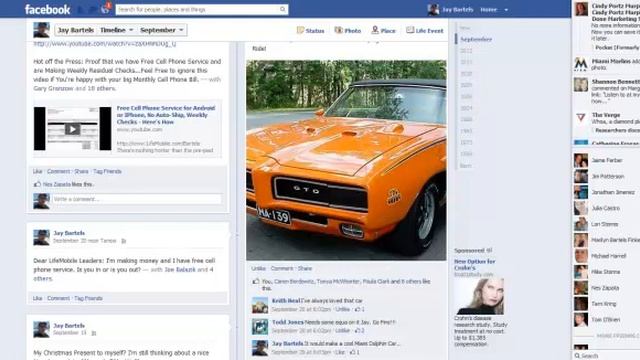Click the chat sidebar Search field

point(607,356)
